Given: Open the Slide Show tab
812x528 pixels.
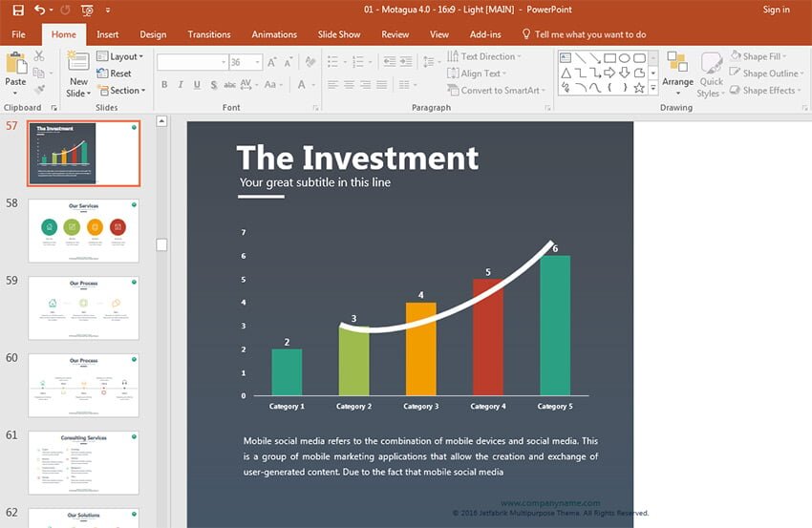Looking at the screenshot, I should pos(339,34).
